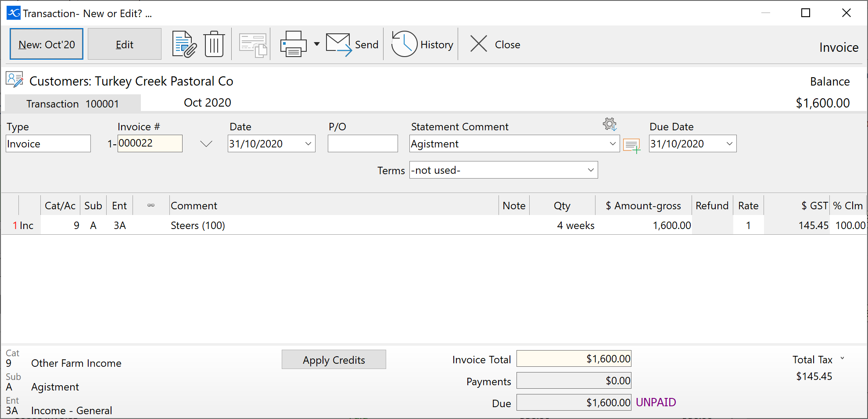Viewport: 868px width, 419px height.
Task: Click the Due amount field
Action: click(x=574, y=402)
